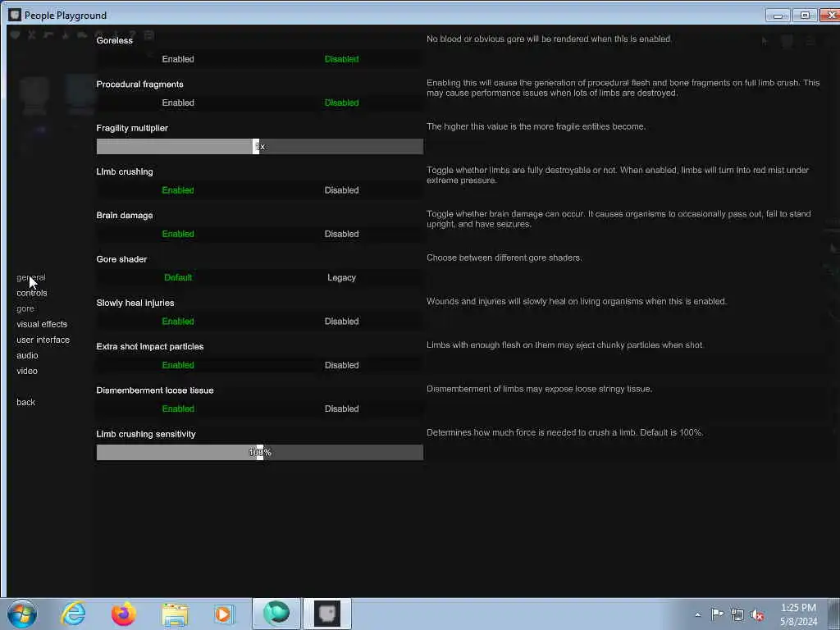This screenshot has width=840, height=630.
Task: Go back from settings menu
Action: (x=25, y=402)
